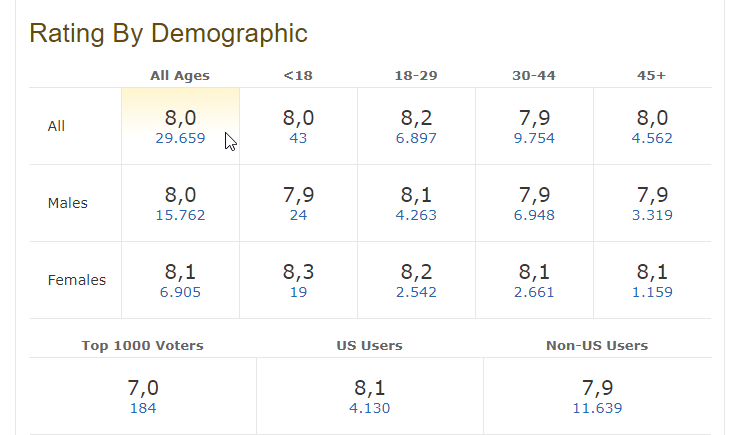Open Top 1000 Voters count 184
This screenshot has height=435, width=741.
143,408
